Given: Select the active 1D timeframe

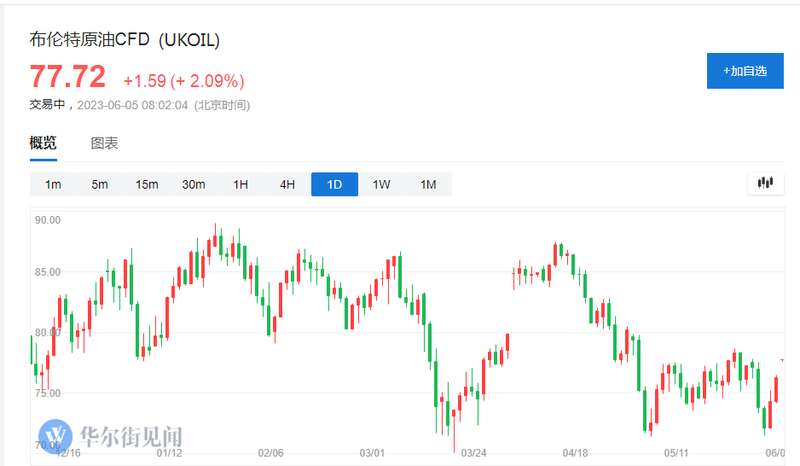Looking at the screenshot, I should coord(335,184).
